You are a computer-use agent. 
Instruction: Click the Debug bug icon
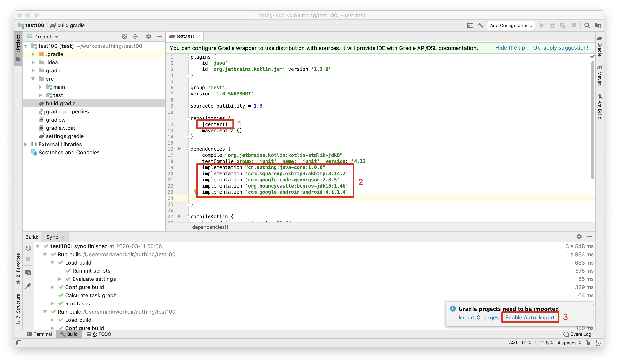552,25
